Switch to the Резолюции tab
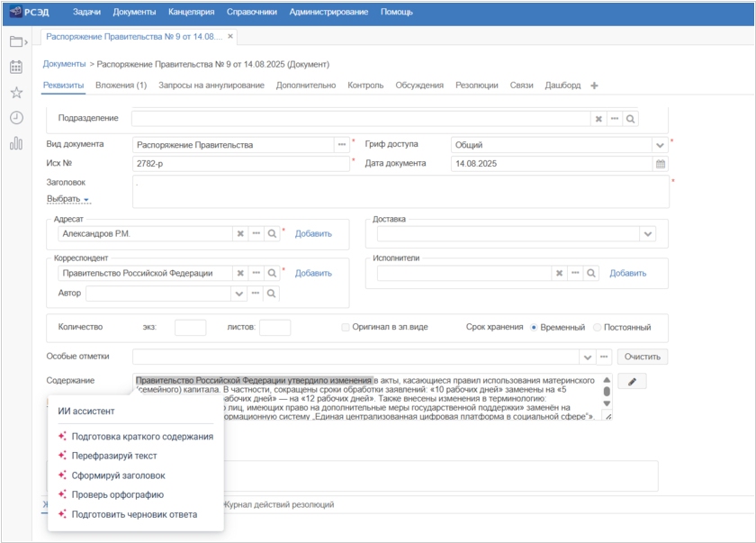 click(476, 86)
